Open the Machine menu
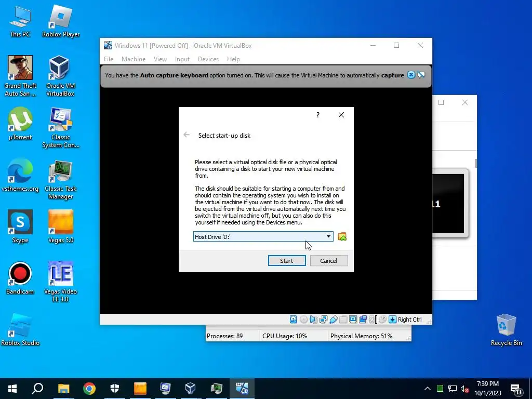 tap(134, 59)
